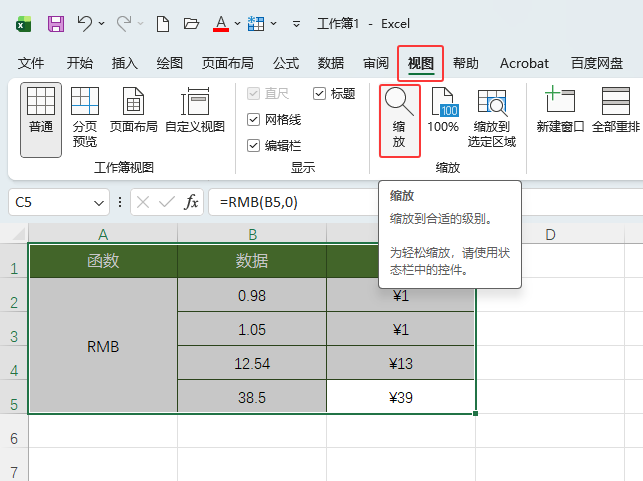The image size is (643, 481).
Task: Select cell with value 38.5
Action: click(252, 397)
